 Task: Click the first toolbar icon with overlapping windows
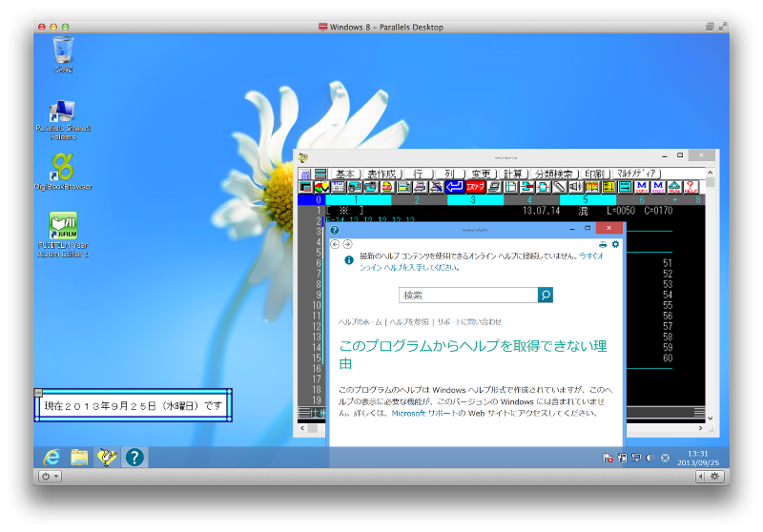click(x=305, y=187)
